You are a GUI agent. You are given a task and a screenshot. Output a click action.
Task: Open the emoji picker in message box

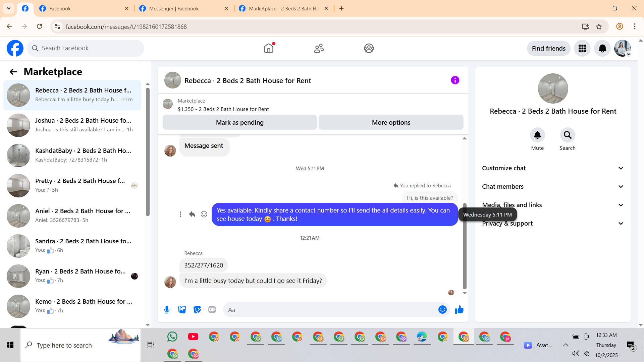point(442,310)
